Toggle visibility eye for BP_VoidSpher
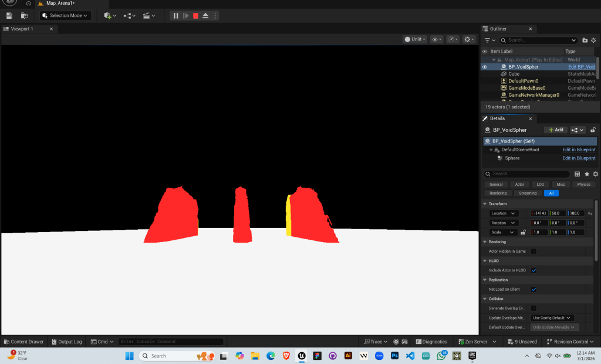The image size is (601, 364). pyautogui.click(x=485, y=67)
